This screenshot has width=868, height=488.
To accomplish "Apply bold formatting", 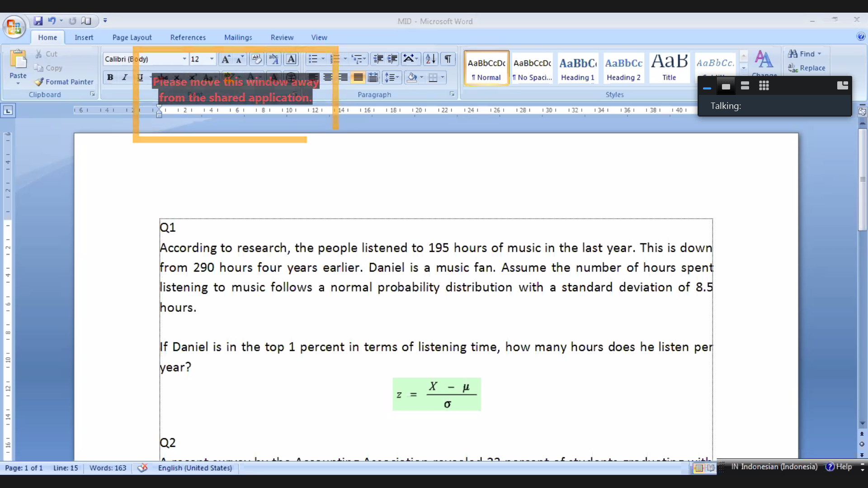I will pyautogui.click(x=110, y=77).
